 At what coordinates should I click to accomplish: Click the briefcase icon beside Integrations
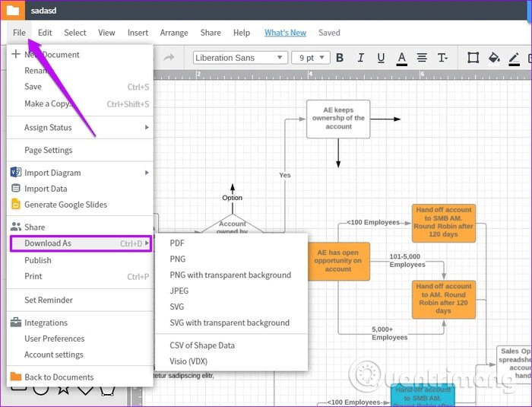pos(16,322)
